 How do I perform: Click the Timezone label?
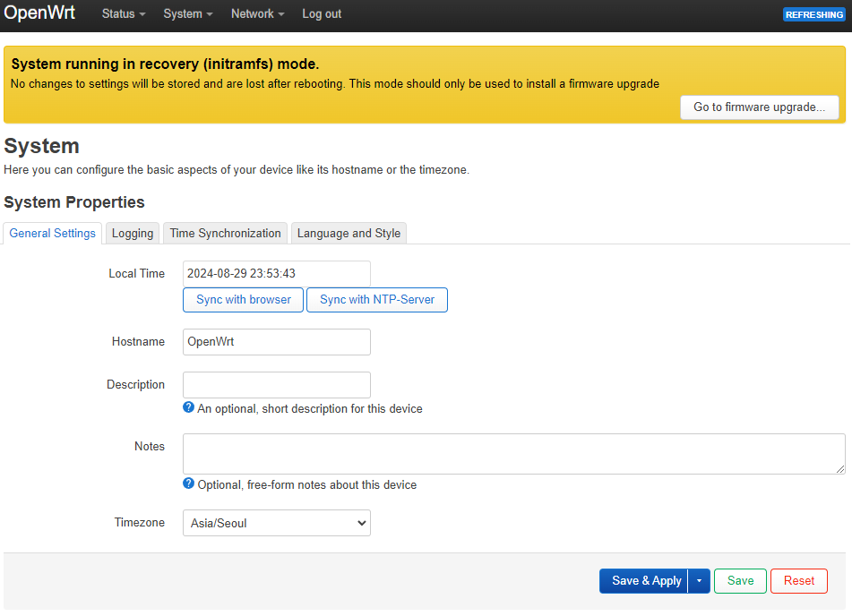(140, 523)
